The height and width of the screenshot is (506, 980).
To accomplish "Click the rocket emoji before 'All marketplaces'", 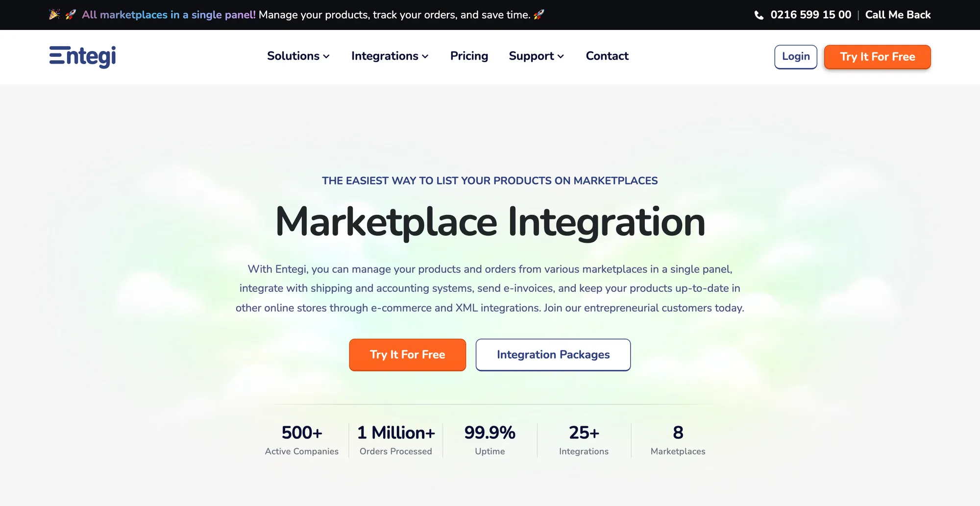I will tap(71, 15).
